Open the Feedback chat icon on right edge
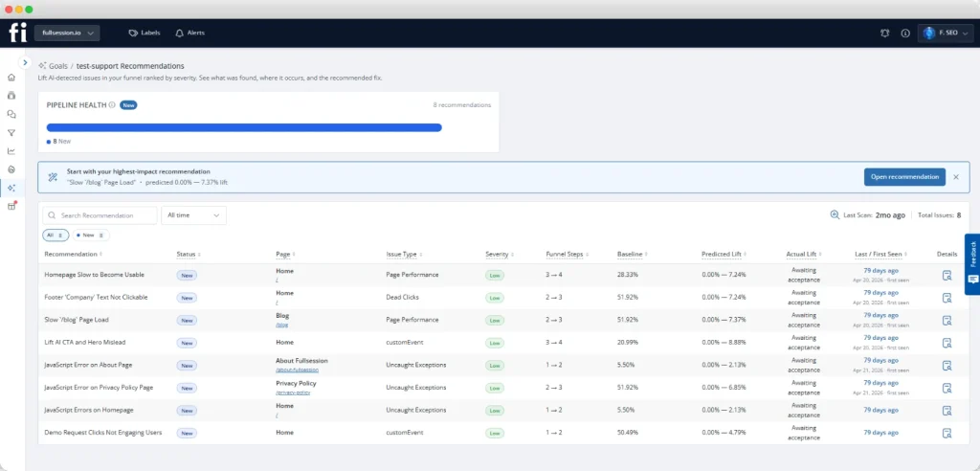 coord(972,279)
